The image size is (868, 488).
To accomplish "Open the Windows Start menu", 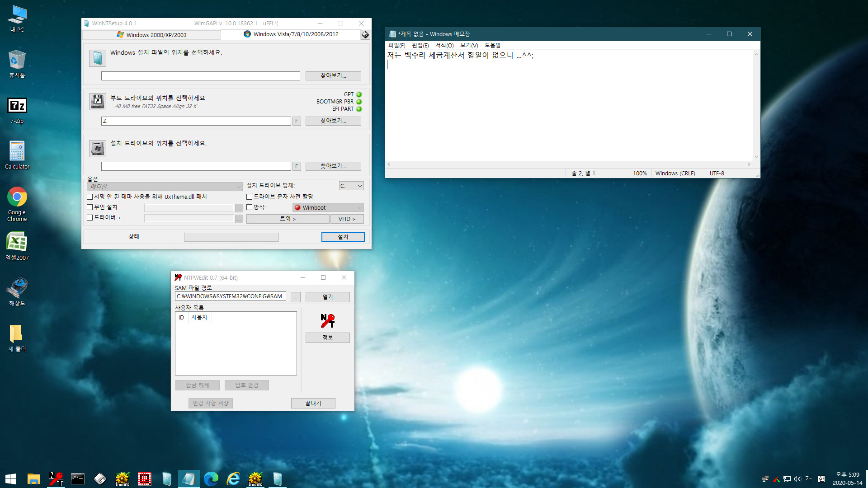I will coord(11,479).
